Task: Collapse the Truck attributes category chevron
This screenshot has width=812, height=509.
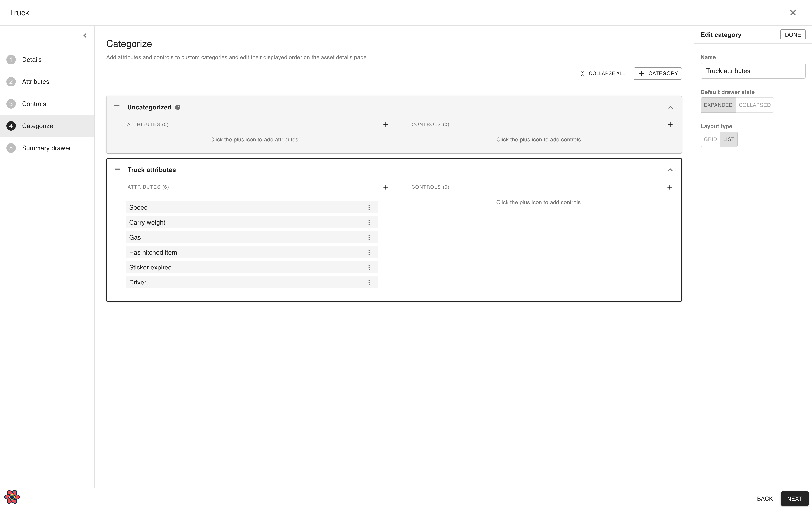Action: (670, 170)
